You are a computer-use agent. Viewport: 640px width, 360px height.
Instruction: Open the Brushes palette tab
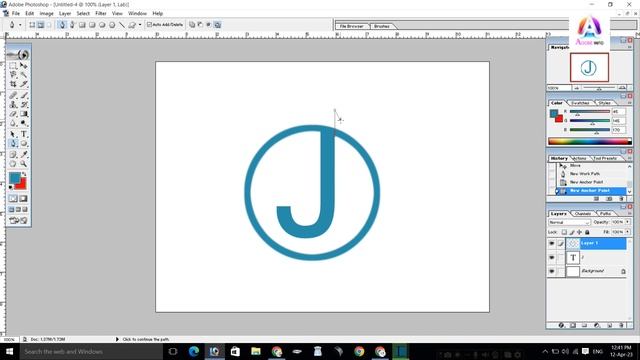point(382,26)
